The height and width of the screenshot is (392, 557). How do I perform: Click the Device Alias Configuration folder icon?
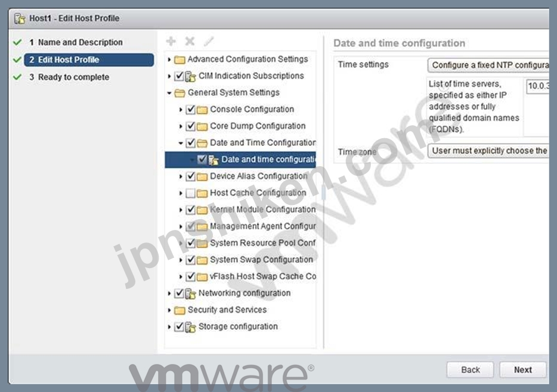(202, 176)
